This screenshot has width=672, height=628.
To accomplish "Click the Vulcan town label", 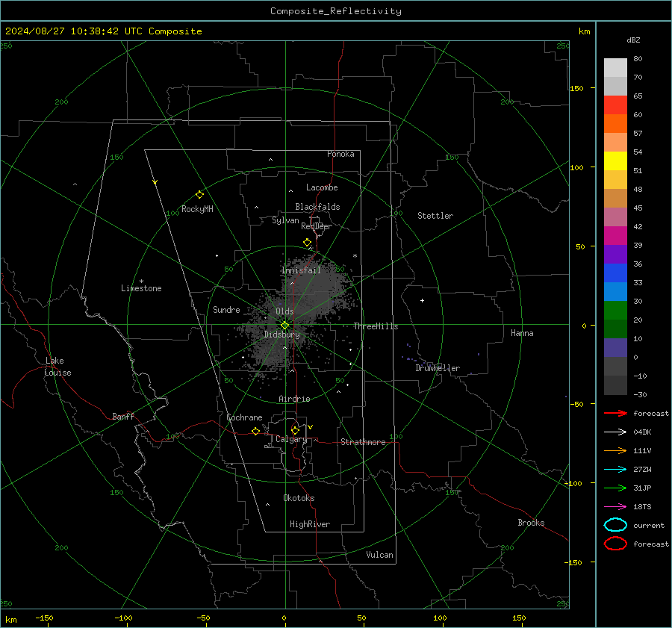I will 380,555.
